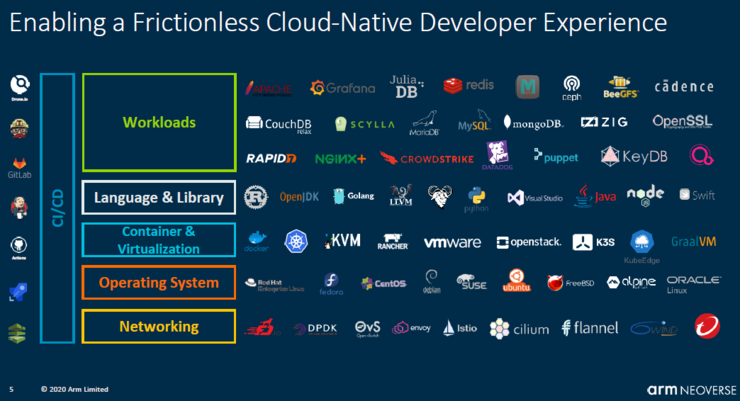The image size is (740, 401).
Task: Click the Language & Library box
Action: point(159,198)
